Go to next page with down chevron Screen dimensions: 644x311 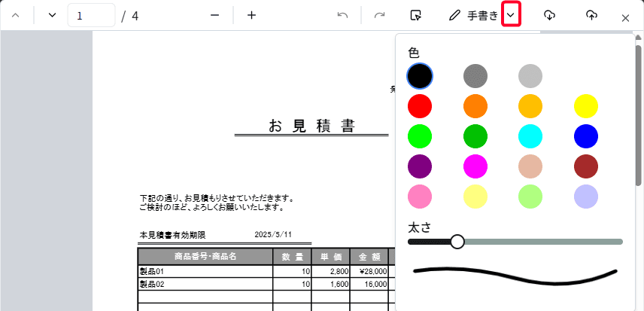point(52,16)
